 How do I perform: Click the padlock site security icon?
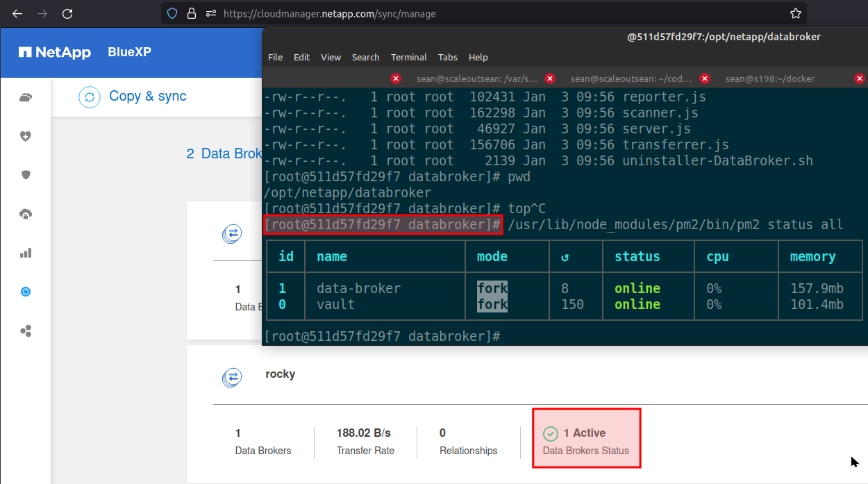coord(191,14)
